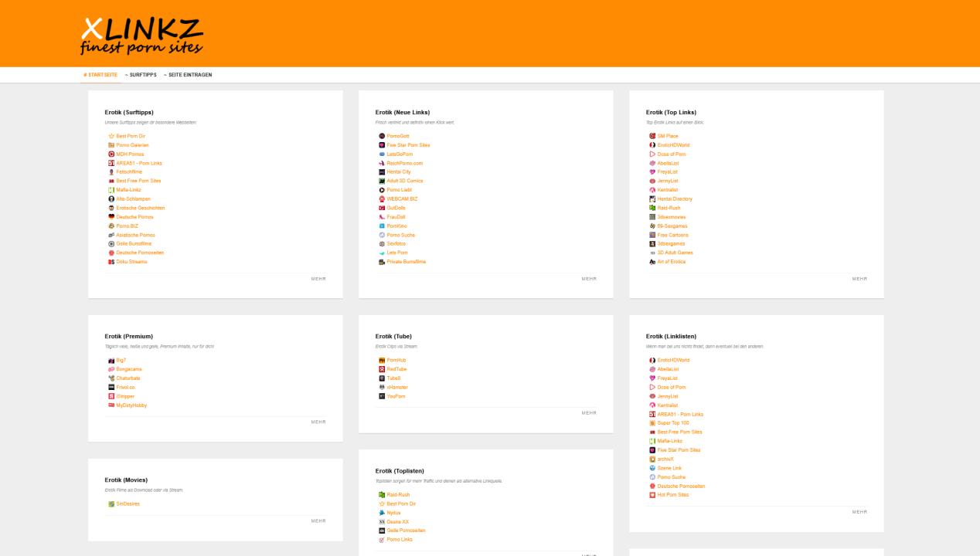Open the Raid-Rush link in Toplisten
The height and width of the screenshot is (556, 980).
[399, 495]
